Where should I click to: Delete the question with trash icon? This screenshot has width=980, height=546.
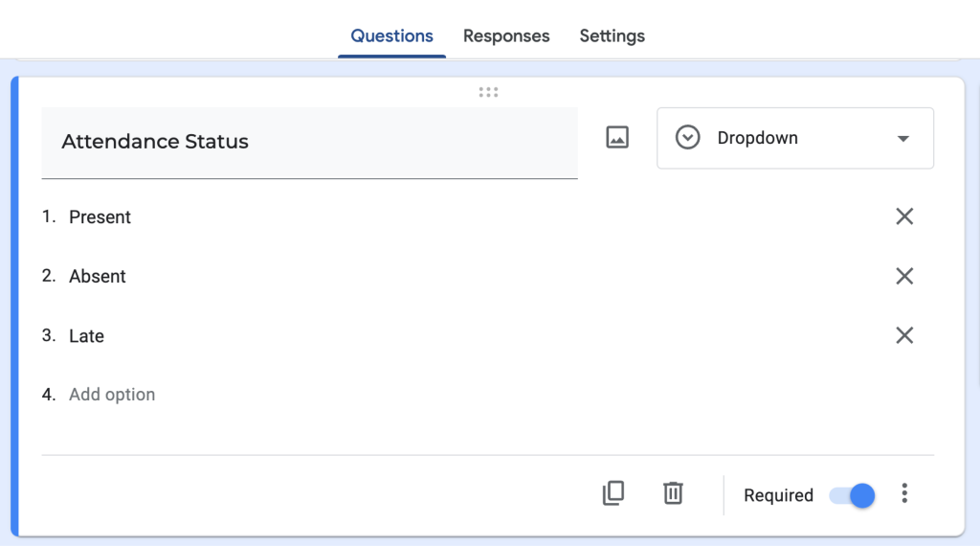pos(673,493)
